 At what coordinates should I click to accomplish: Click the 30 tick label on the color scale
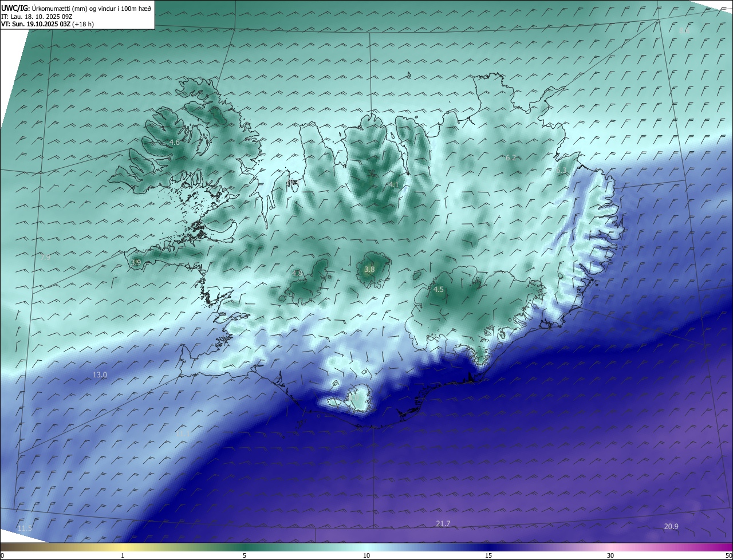610,555
